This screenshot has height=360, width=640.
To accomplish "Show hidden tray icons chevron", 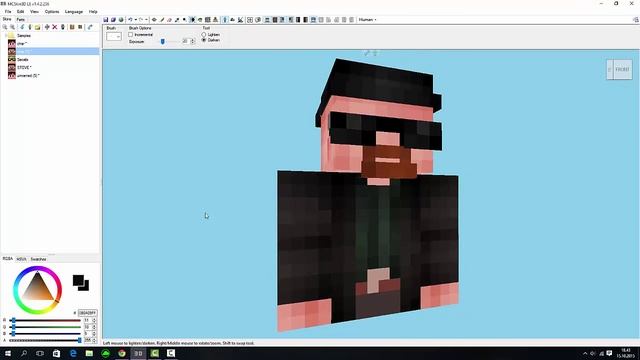I will 585,353.
